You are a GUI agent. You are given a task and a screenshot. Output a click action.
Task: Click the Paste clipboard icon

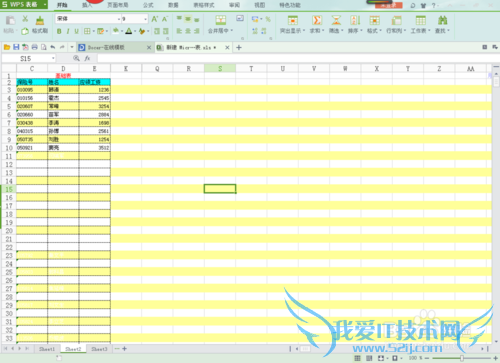pyautogui.click(x=10, y=20)
